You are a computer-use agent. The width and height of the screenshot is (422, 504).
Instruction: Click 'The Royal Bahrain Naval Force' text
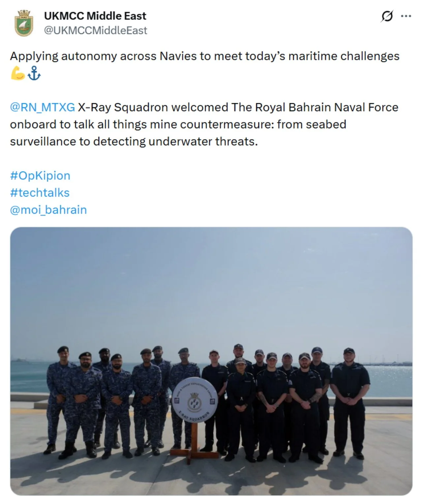(x=315, y=107)
